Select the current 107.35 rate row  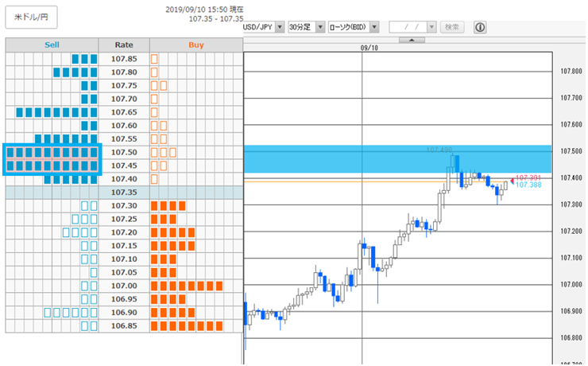click(x=124, y=193)
